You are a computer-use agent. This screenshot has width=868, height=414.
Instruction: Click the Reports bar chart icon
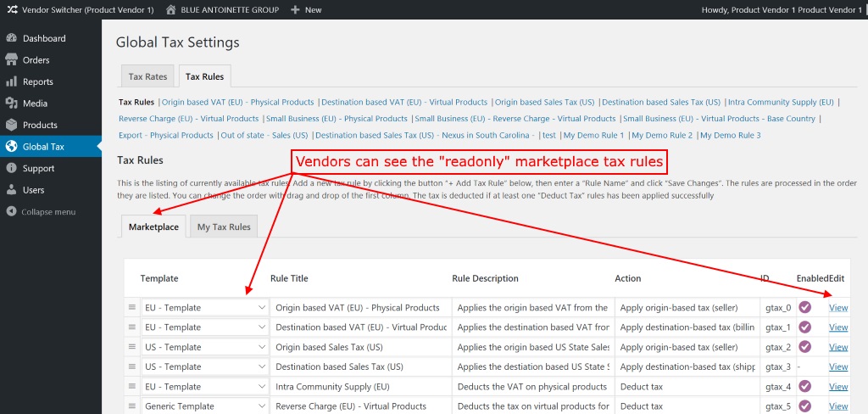pos(11,81)
